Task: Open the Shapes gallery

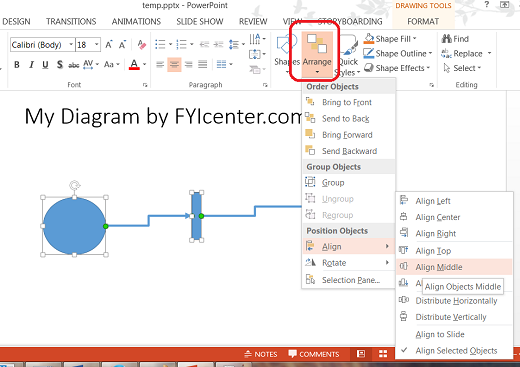Action: (x=286, y=55)
